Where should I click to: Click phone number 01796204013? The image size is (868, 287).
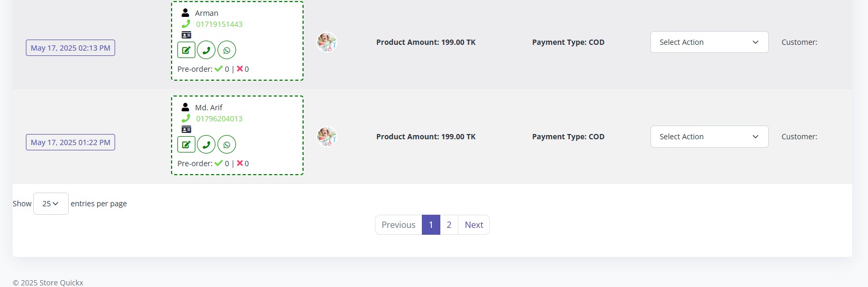(x=219, y=119)
